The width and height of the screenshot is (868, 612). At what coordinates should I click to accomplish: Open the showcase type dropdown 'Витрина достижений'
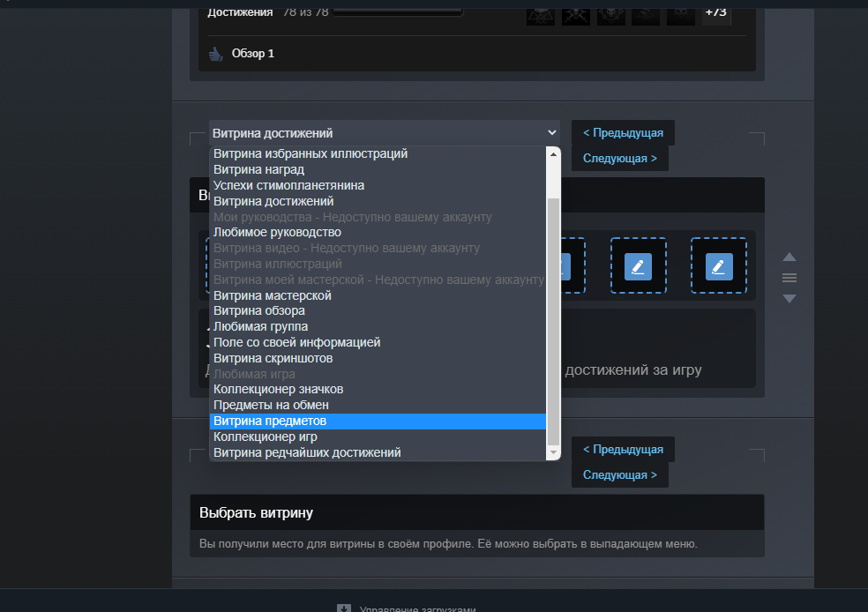(x=385, y=133)
